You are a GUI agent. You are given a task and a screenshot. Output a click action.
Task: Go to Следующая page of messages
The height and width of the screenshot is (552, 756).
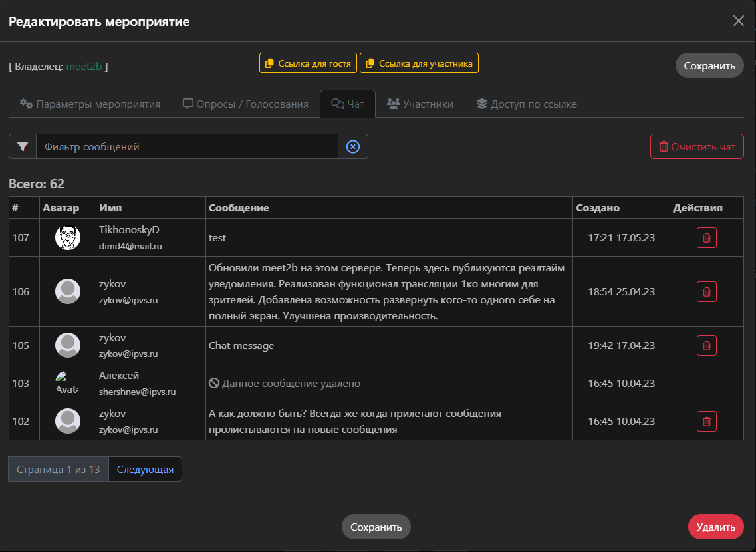coord(145,469)
